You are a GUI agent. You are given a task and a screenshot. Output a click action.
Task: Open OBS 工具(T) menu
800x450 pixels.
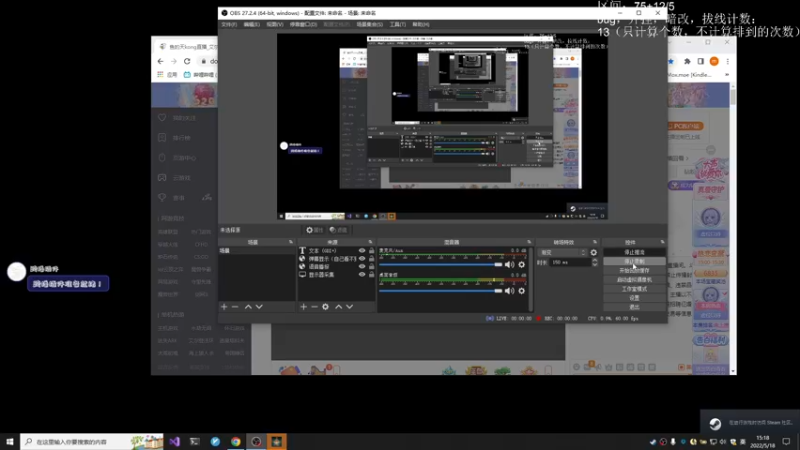click(397, 24)
